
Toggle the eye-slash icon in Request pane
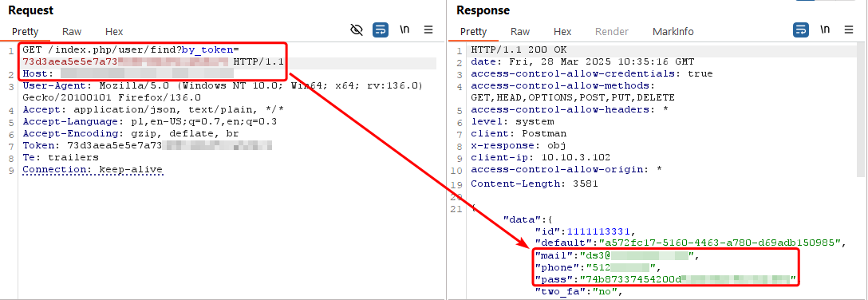[x=357, y=30]
